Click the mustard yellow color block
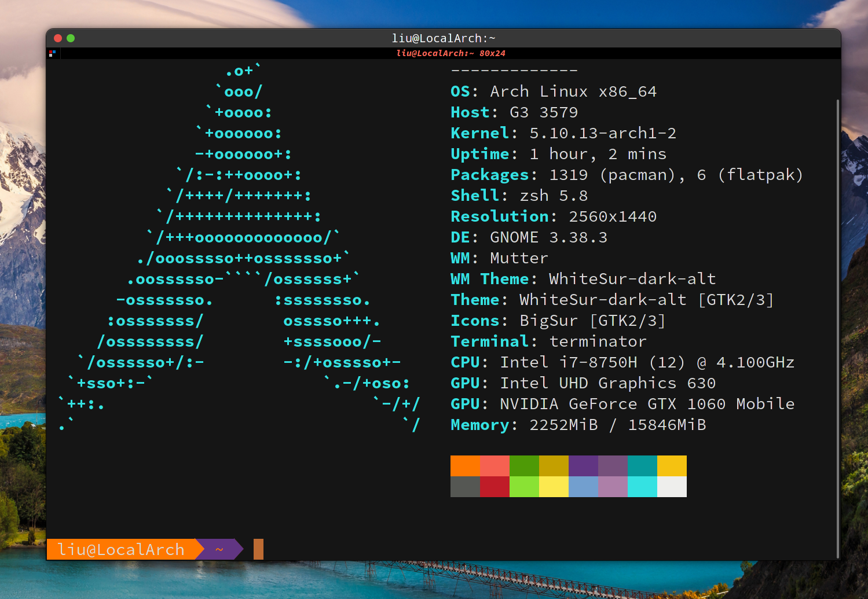Screen dimensions: 868x599 [x=554, y=466]
